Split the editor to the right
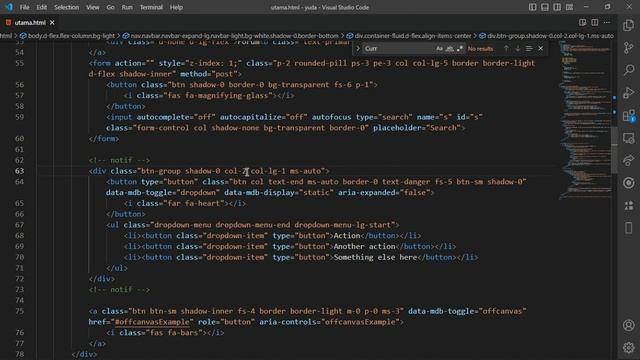Viewport: 640px width, 360px height. click(x=595, y=22)
